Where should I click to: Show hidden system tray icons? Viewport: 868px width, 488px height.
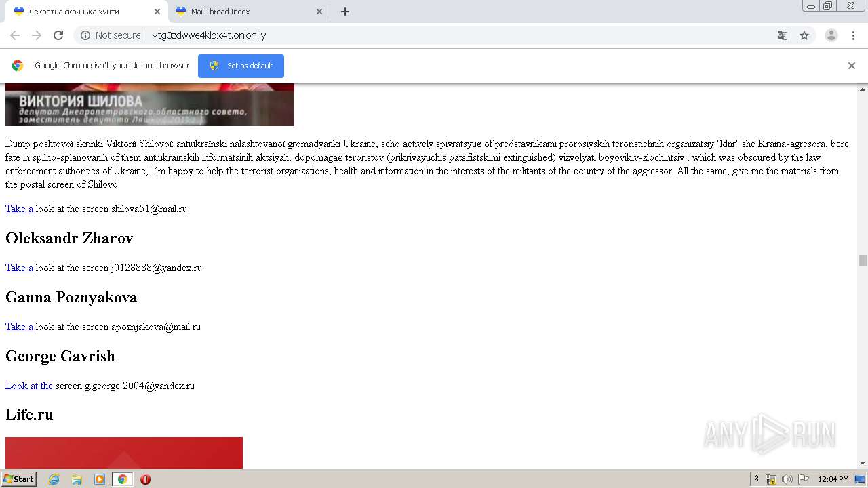756,479
